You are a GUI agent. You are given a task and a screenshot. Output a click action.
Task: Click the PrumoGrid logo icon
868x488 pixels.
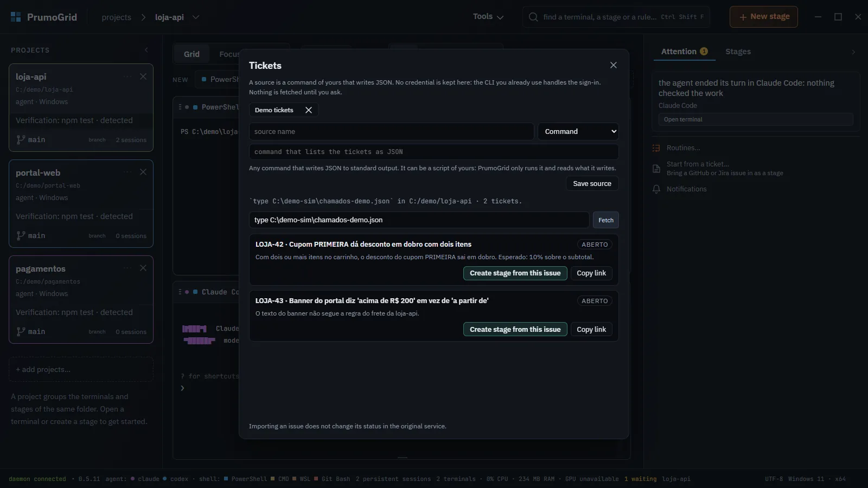[x=16, y=17]
